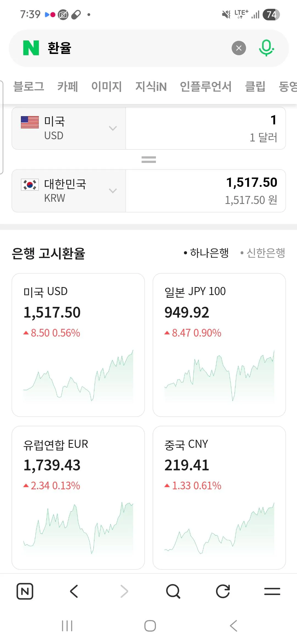
Task: Switch to the 지식iN tab
Action: (x=151, y=86)
